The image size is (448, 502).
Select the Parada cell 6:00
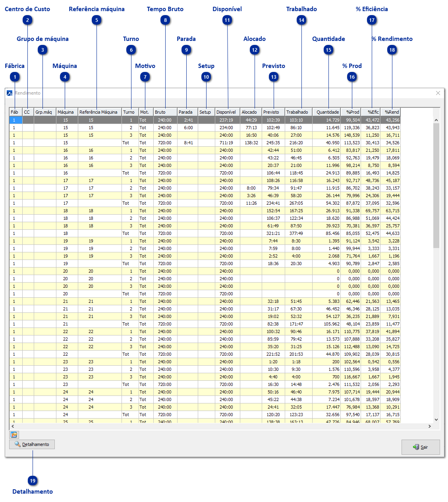coord(187,128)
